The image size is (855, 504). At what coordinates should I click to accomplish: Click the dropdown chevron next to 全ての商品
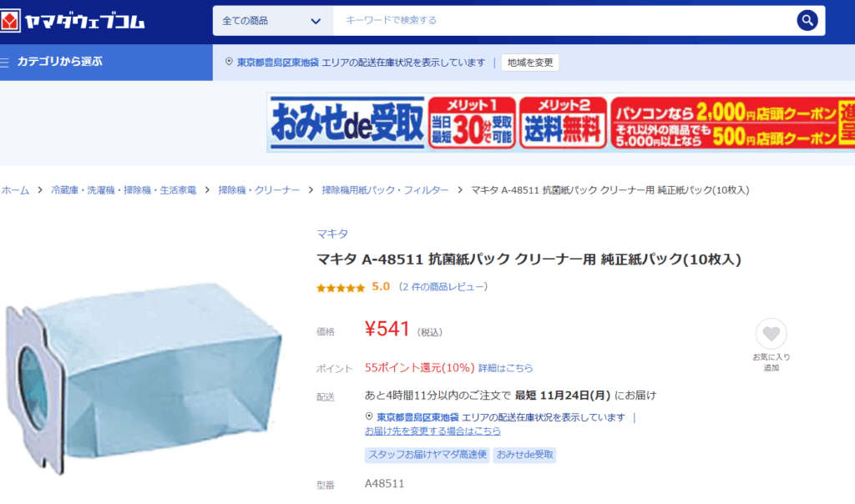click(x=315, y=21)
